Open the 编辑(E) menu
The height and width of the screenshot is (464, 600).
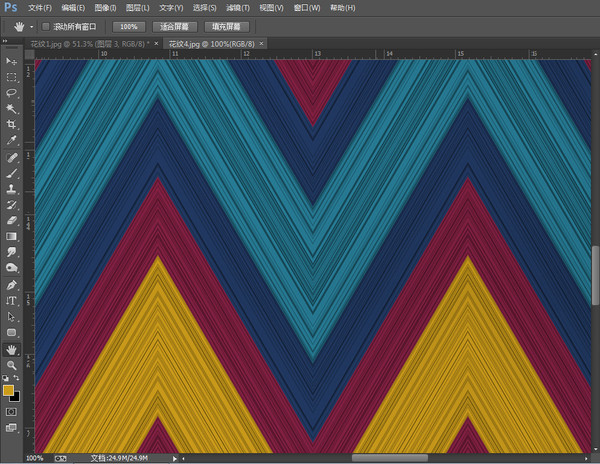[73, 8]
